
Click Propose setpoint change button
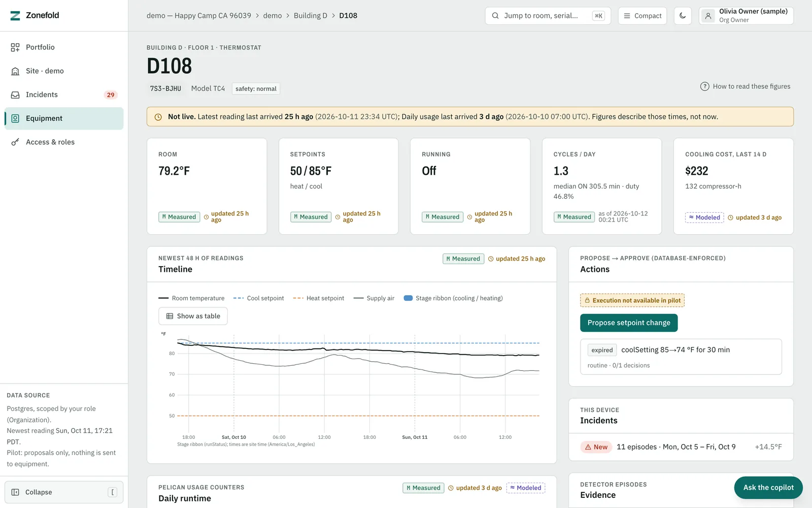[629, 323]
